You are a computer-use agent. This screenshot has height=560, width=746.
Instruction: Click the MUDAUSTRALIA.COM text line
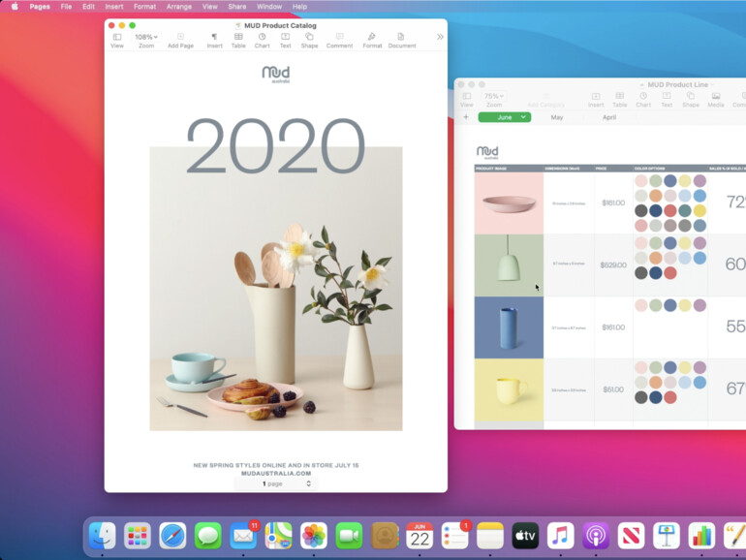coord(276,474)
